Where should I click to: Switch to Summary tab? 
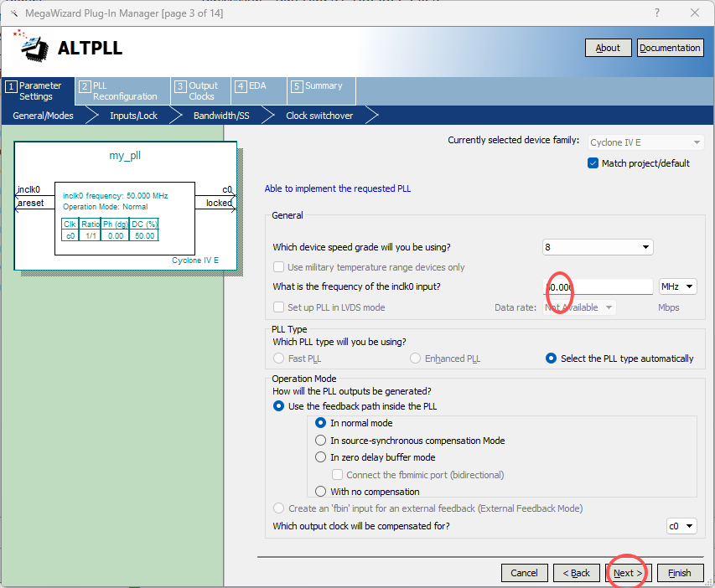click(322, 91)
